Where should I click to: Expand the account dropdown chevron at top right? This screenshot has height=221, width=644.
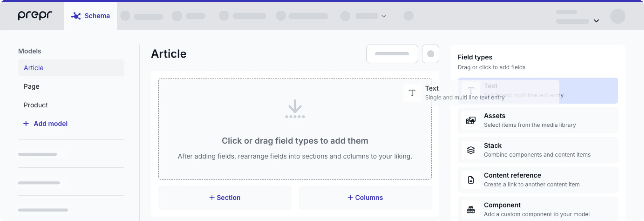596,21
